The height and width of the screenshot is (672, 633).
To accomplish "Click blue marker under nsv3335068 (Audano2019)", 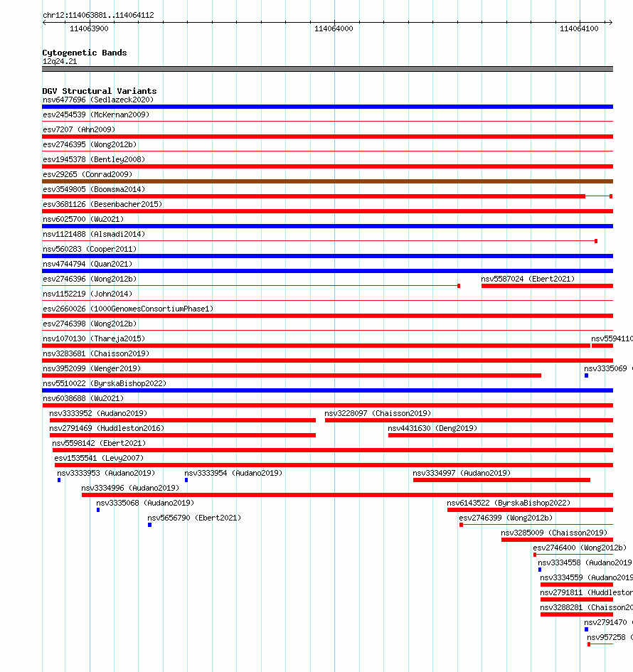I will click(98, 510).
